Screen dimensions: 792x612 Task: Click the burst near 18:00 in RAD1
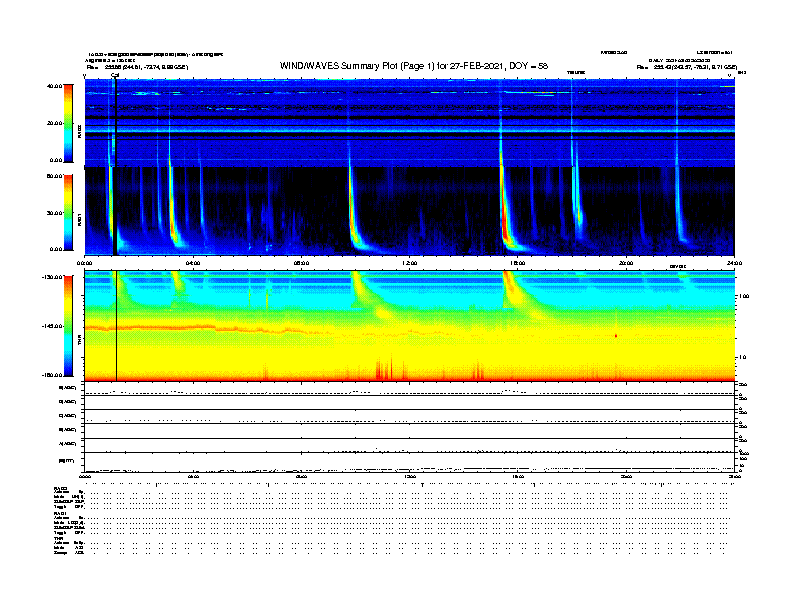pyautogui.click(x=577, y=207)
